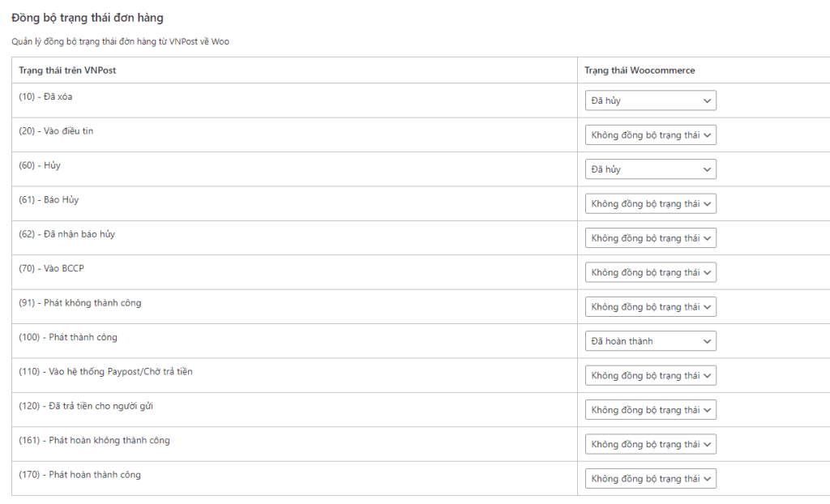Open dropdown for (110) Vào hệ thống Paypost
This screenshot has height=504, width=830.
click(x=650, y=375)
